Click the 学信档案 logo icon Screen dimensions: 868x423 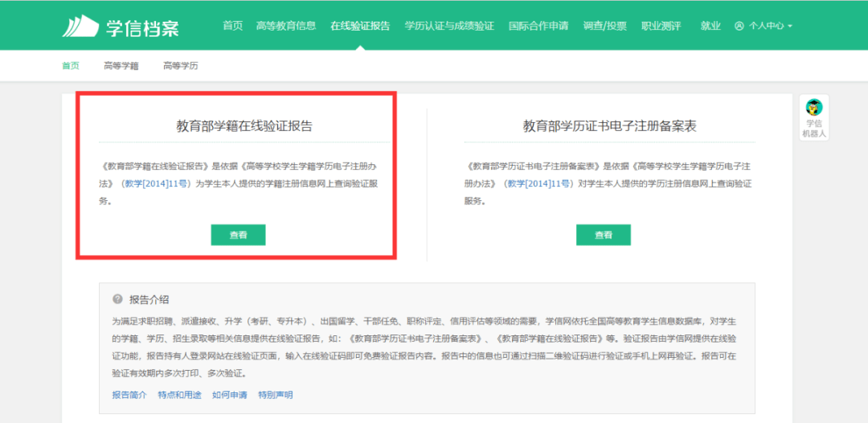pyautogui.click(x=80, y=26)
